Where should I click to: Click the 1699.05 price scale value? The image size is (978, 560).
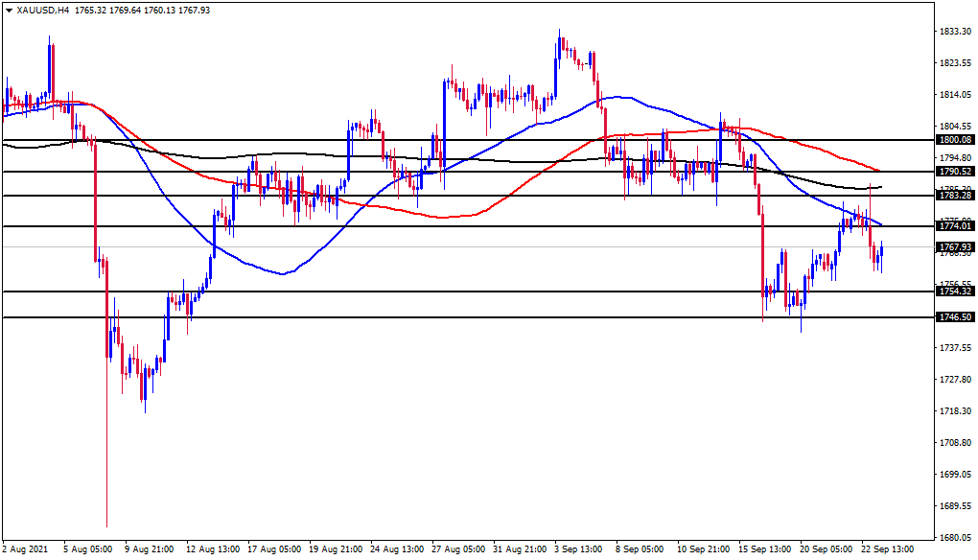point(956,475)
